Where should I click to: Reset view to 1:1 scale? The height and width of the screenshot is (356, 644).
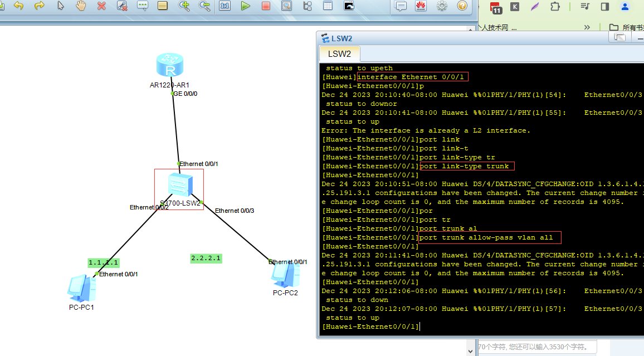click(225, 6)
